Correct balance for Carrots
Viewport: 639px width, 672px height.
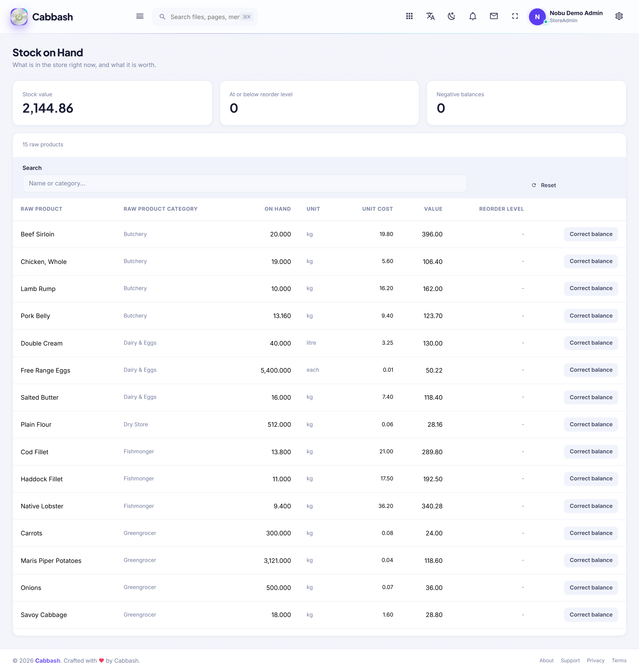(x=591, y=533)
